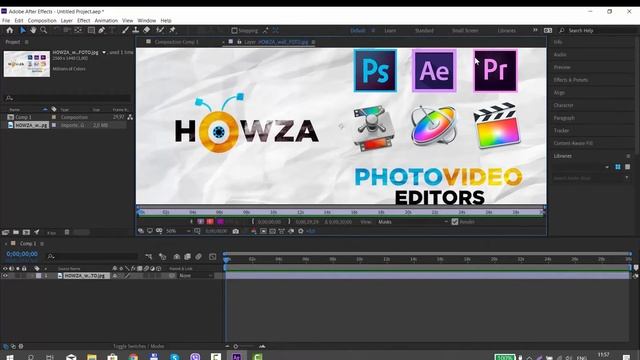This screenshot has height=360, width=640.
Task: Open the Character panel
Action: pos(563,105)
